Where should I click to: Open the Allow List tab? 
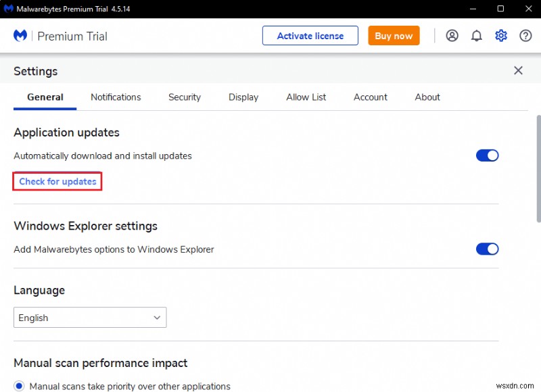pyautogui.click(x=306, y=97)
